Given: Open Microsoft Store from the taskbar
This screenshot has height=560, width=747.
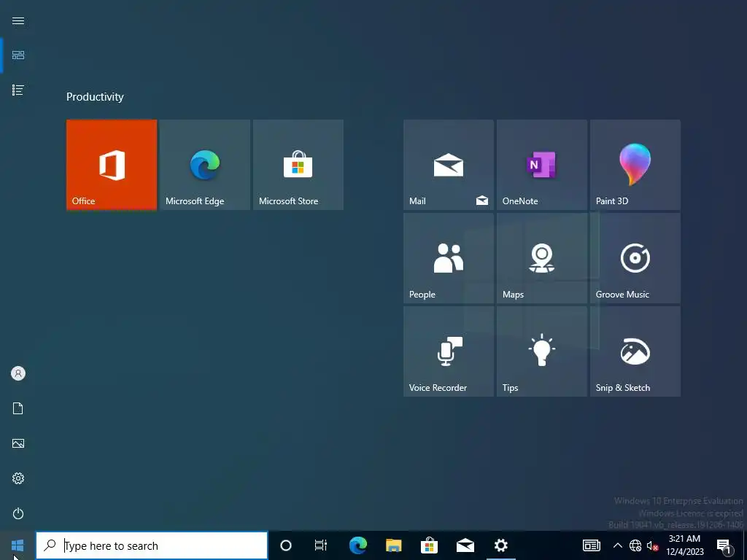Looking at the screenshot, I should point(429,545).
